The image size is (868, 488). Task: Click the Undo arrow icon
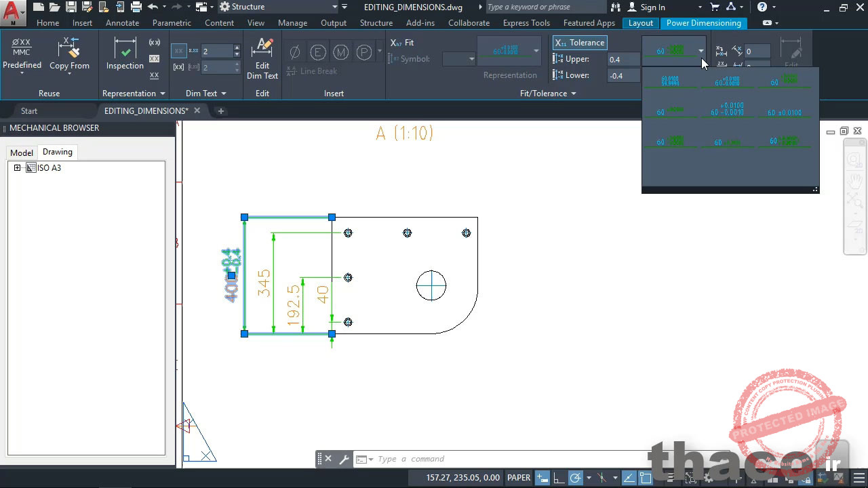[x=153, y=7]
